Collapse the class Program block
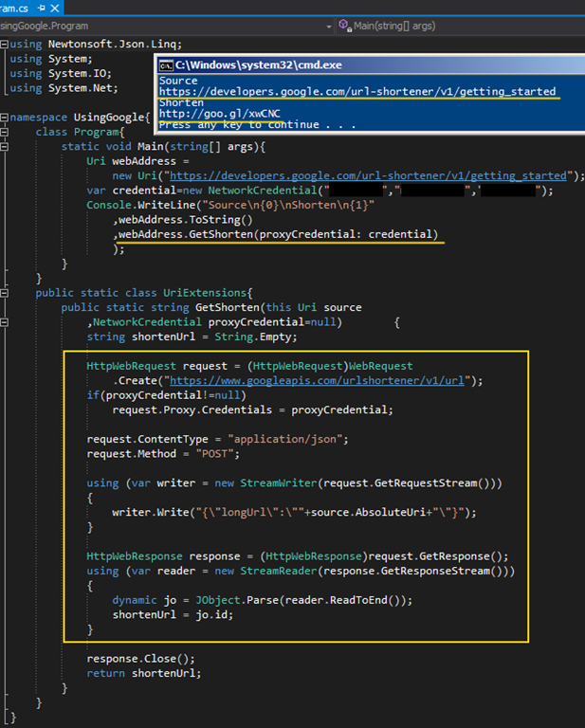Screen dimensions: 585x728 5,132
